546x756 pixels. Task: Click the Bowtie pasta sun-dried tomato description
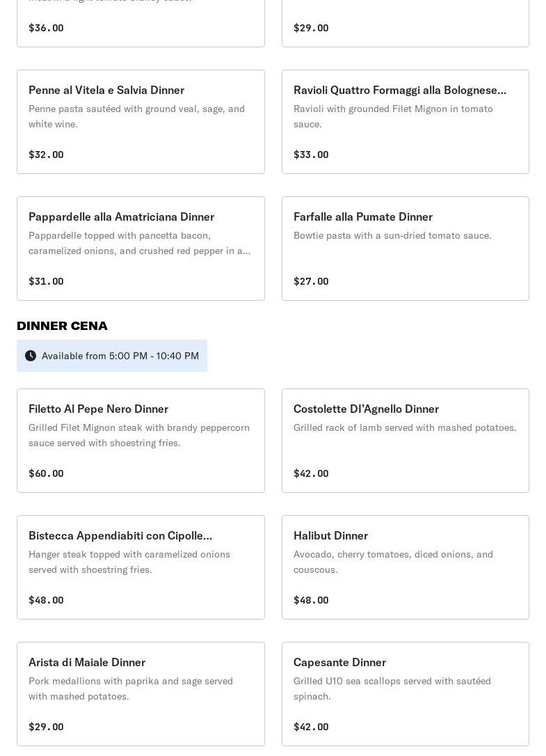[x=392, y=235]
